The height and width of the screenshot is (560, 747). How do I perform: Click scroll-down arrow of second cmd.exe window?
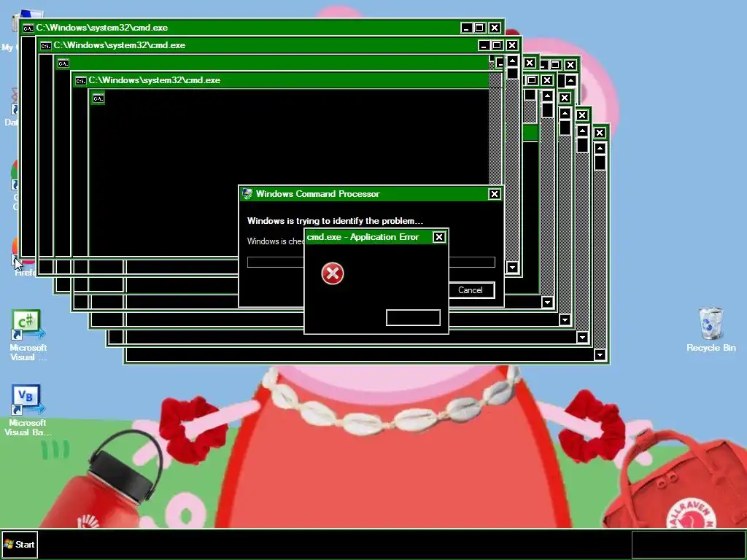[512, 267]
